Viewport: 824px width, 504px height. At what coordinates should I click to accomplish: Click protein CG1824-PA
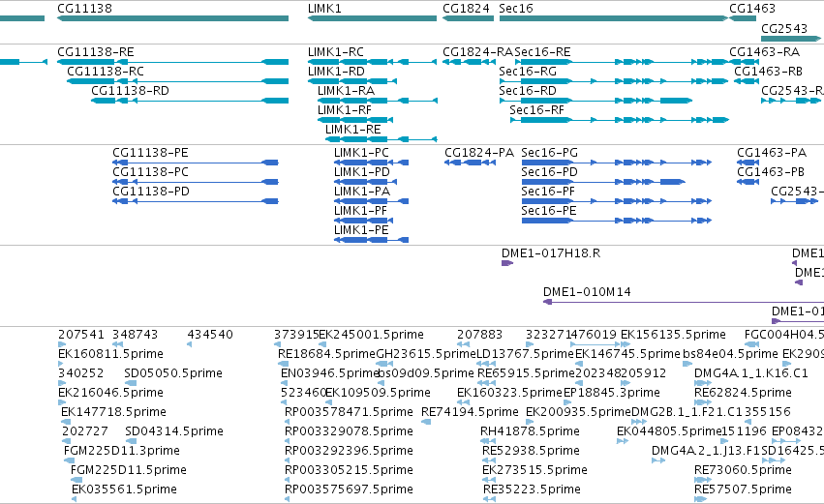[x=470, y=163]
